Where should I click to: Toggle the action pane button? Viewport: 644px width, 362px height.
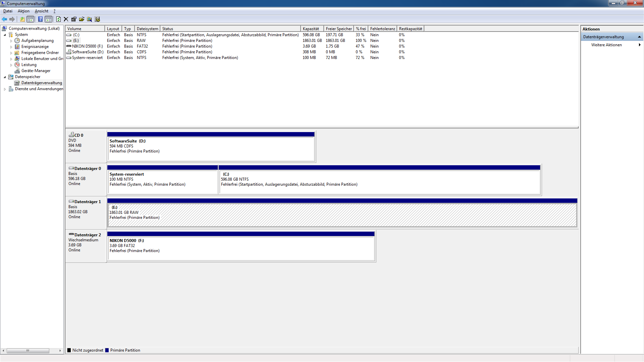click(x=49, y=19)
